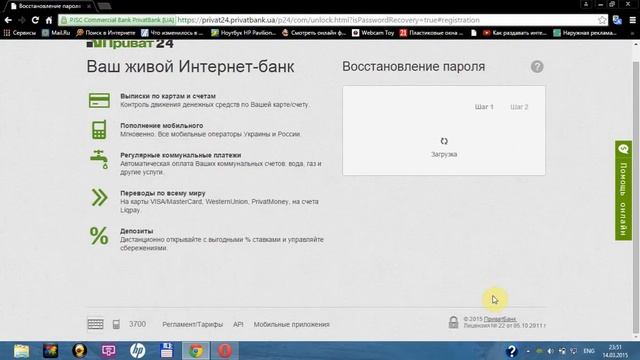Click the Privat24 logo
The image size is (640, 360).
[x=130, y=43]
